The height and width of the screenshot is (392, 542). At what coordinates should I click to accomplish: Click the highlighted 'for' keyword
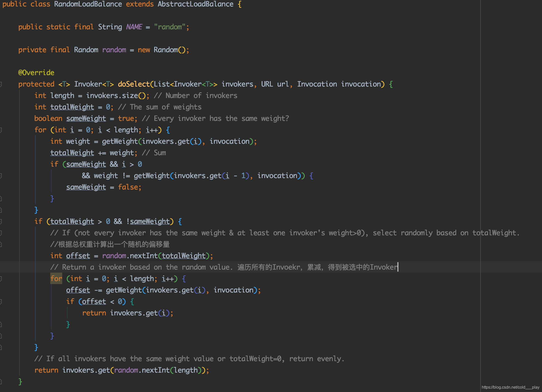point(56,279)
